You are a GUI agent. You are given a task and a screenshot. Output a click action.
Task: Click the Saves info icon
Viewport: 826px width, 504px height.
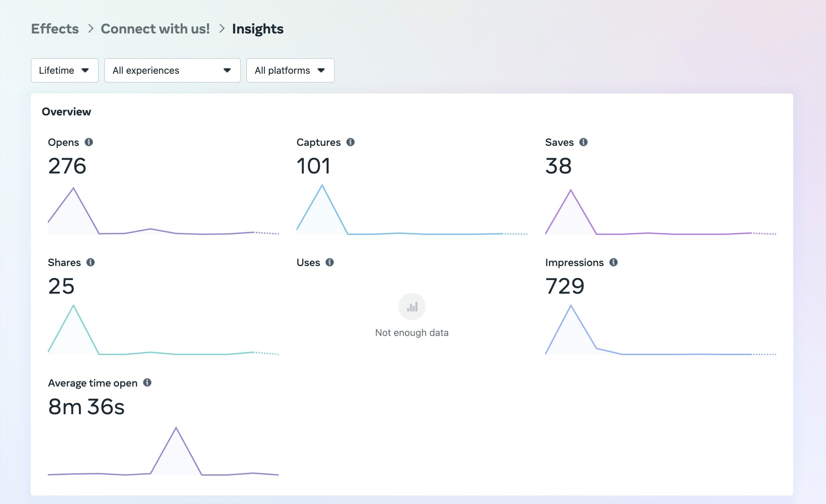(583, 142)
